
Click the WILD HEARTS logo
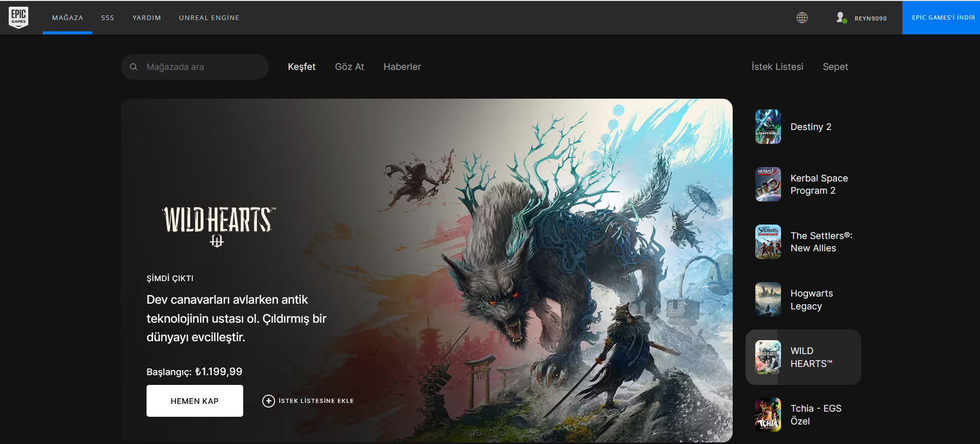[218, 226]
